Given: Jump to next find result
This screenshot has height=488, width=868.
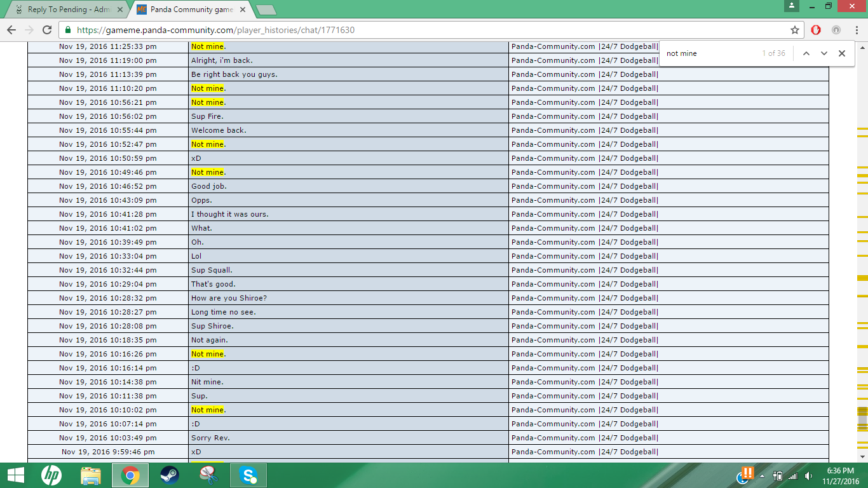Looking at the screenshot, I should tap(824, 53).
